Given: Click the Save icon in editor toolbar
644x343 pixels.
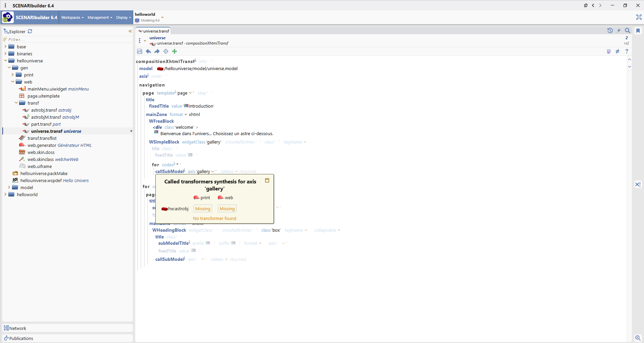Looking at the screenshot, I should [140, 51].
